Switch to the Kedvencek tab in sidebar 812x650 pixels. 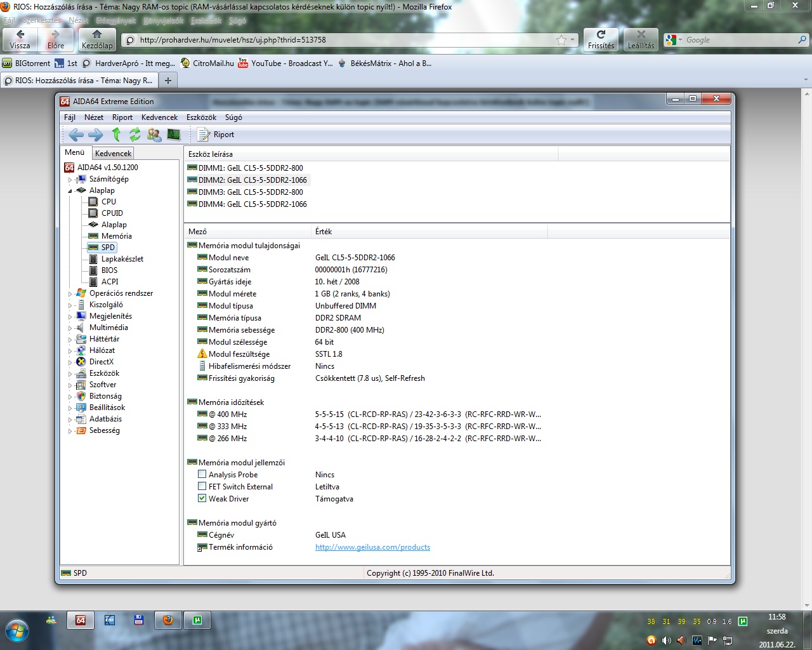point(114,153)
